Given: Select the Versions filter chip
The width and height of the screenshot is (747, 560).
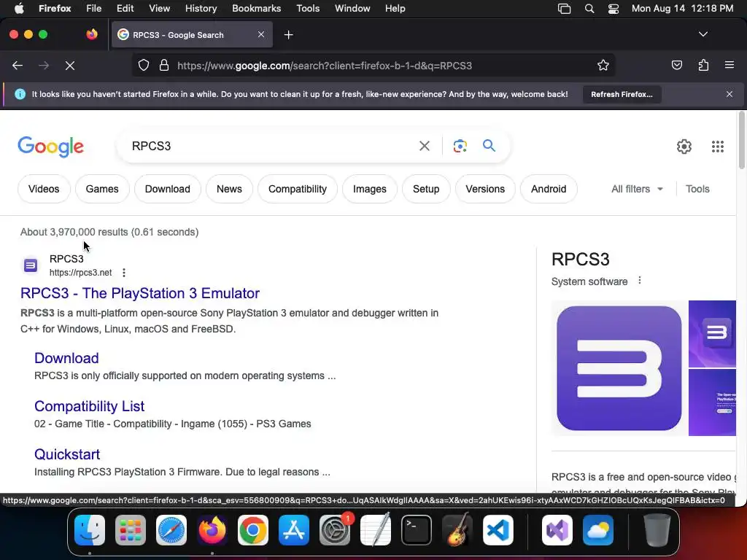Looking at the screenshot, I should (485, 189).
